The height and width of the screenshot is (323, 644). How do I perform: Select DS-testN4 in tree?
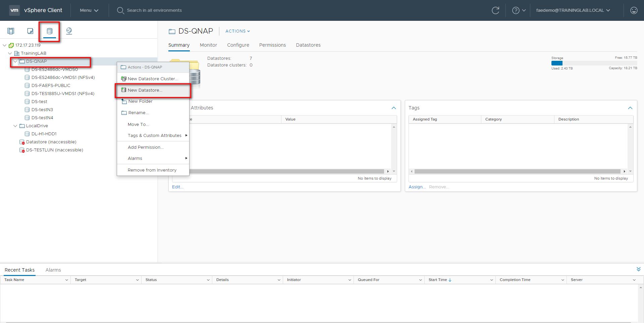pos(42,118)
